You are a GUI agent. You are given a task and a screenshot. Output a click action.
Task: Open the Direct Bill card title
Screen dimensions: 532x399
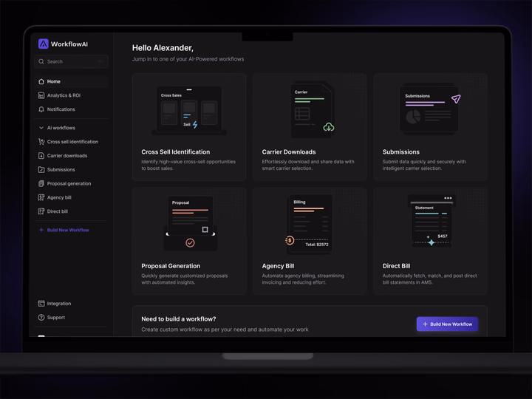coord(396,266)
